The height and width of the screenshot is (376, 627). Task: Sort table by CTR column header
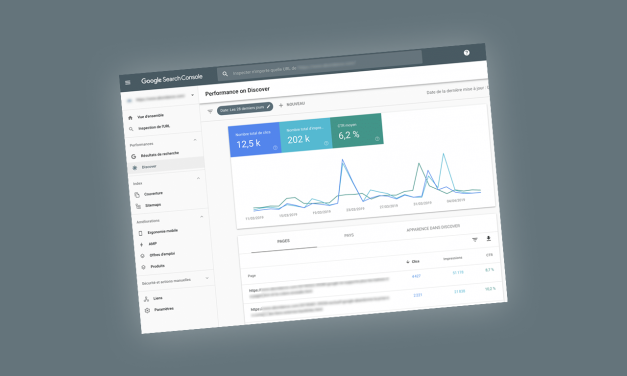pyautogui.click(x=489, y=255)
